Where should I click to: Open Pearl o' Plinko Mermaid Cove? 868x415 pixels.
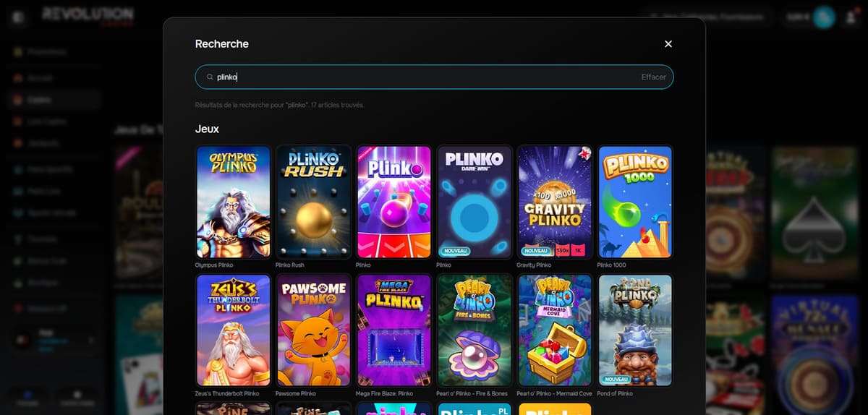click(x=555, y=330)
